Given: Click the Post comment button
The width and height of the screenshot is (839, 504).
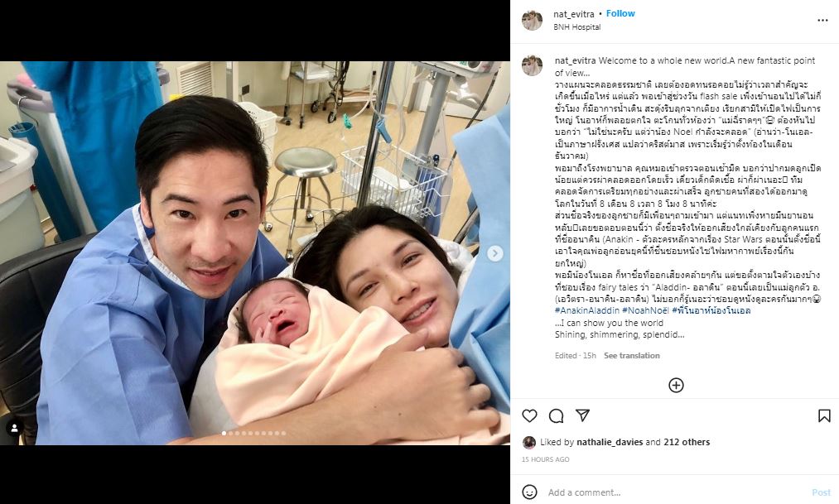Looking at the screenshot, I should coord(821,492).
